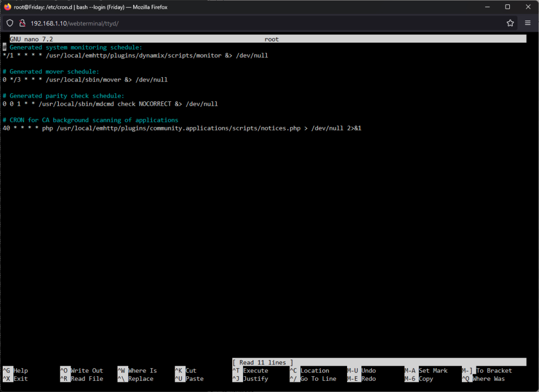This screenshot has width=539, height=392.
Task: Click the ^Q Where Was shortcut
Action: coord(483,379)
